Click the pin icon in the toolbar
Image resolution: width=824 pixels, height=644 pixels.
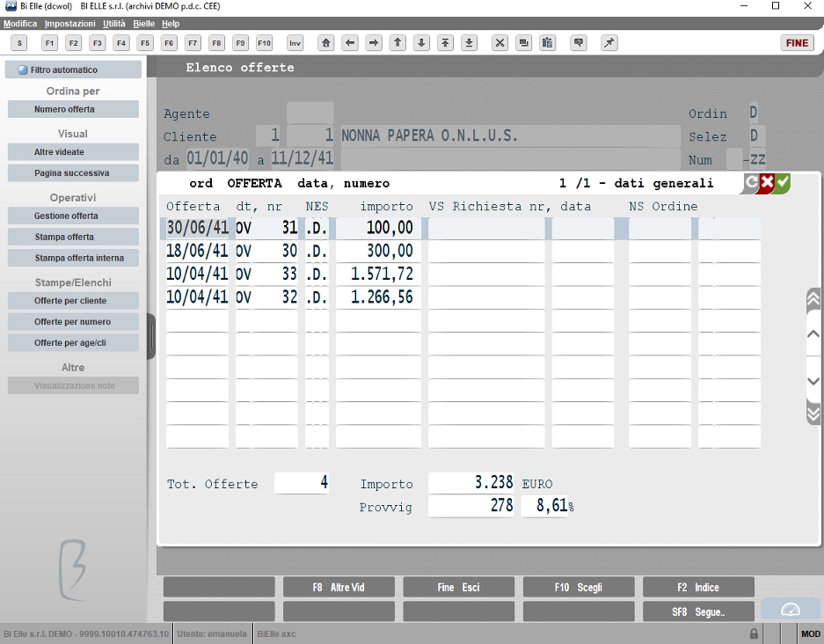(609, 43)
